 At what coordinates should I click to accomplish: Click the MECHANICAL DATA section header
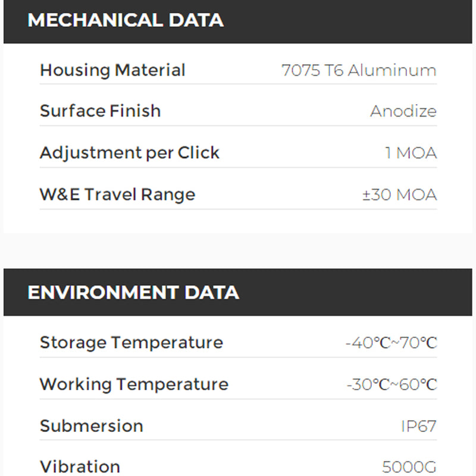126,20
